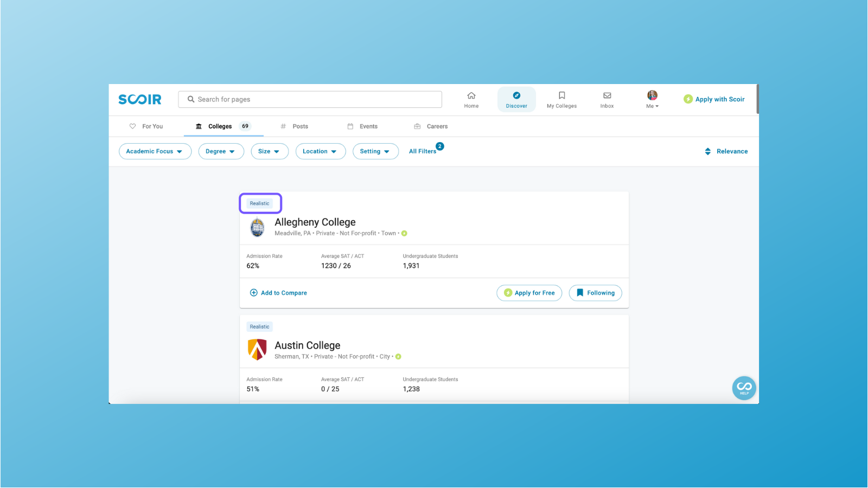Switch to the Events tab

tap(362, 126)
